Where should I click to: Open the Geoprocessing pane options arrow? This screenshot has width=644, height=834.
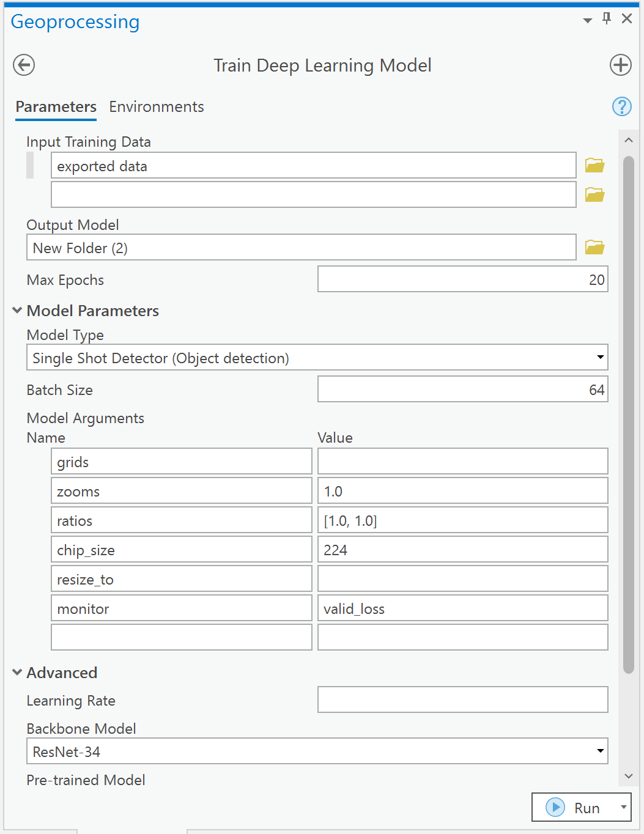587,19
